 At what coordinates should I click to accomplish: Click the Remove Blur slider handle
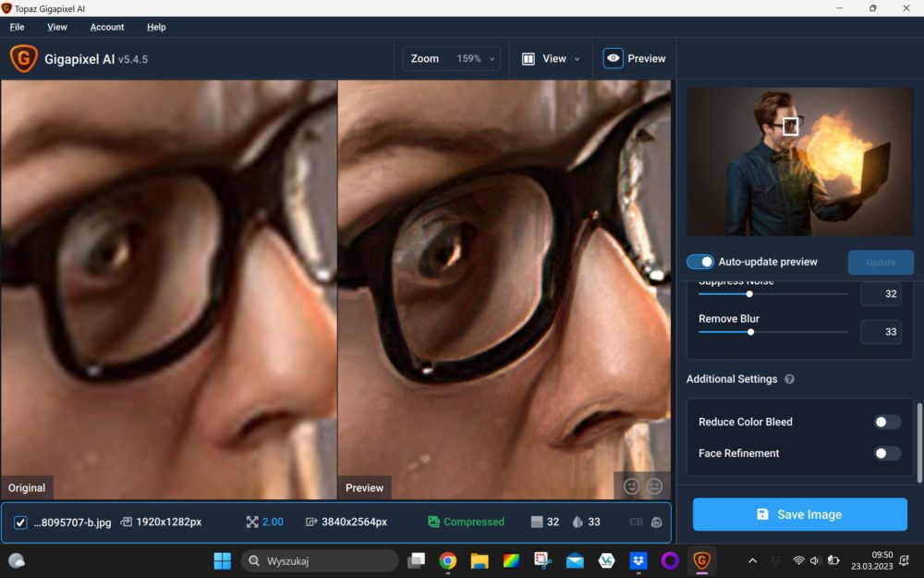click(x=750, y=332)
